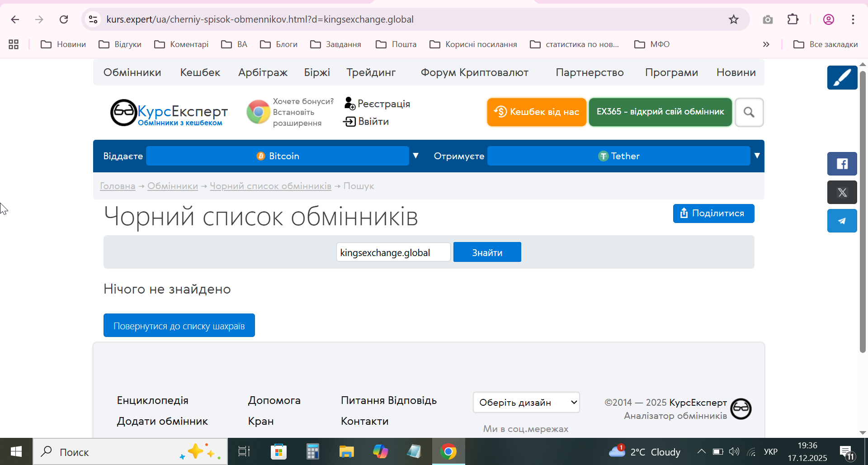Click EX365 - відкрий свій обмінник button
Viewport: 868px width, 465px height.
(x=660, y=112)
